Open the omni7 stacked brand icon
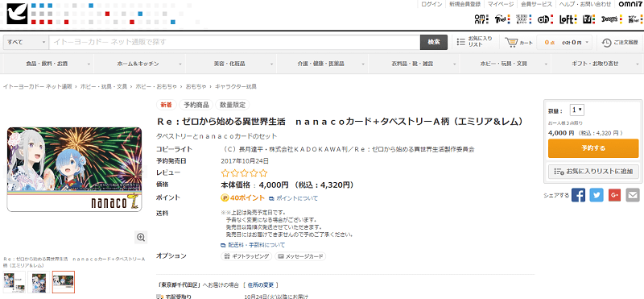 pyautogui.click(x=481, y=19)
